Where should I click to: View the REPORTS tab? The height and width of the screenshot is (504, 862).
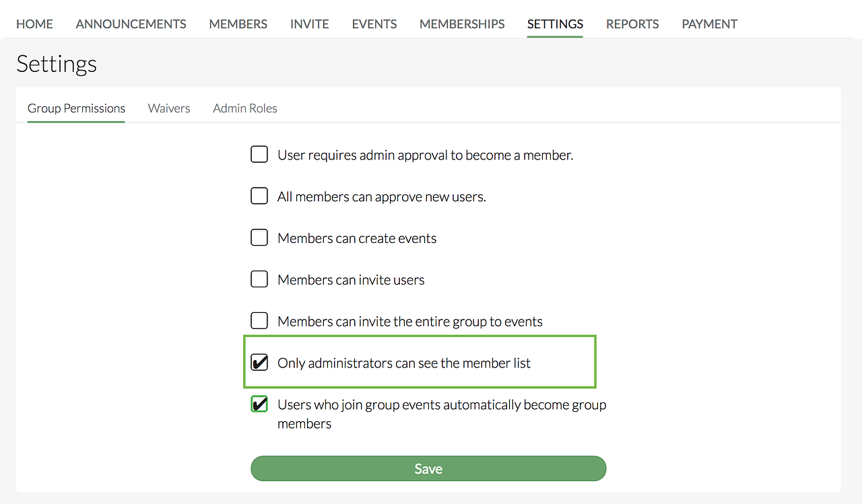click(632, 24)
